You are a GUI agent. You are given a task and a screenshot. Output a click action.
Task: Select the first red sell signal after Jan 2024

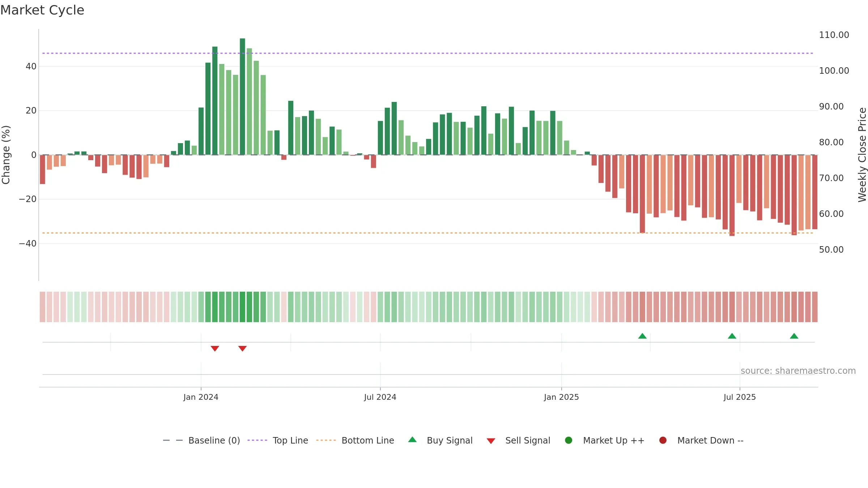[x=215, y=348]
